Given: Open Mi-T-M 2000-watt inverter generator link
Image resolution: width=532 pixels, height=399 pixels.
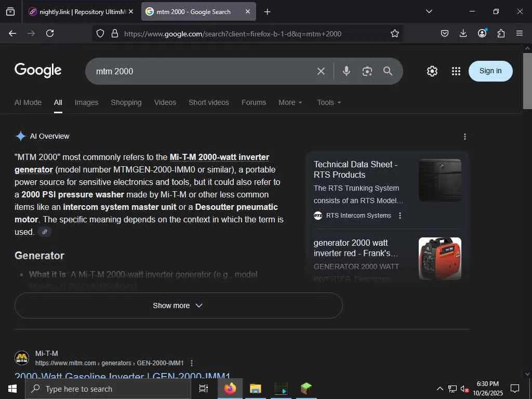Looking at the screenshot, I should pyautogui.click(x=220, y=157).
